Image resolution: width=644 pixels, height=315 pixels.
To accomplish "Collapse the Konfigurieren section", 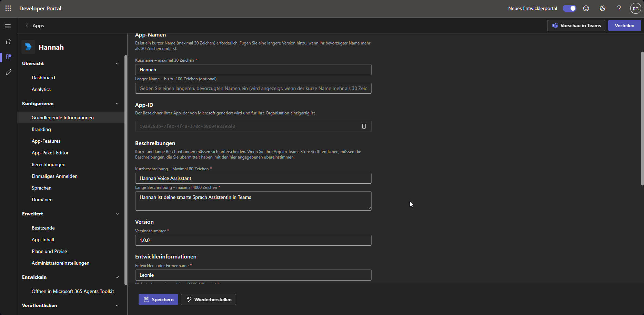I will 117,103.
